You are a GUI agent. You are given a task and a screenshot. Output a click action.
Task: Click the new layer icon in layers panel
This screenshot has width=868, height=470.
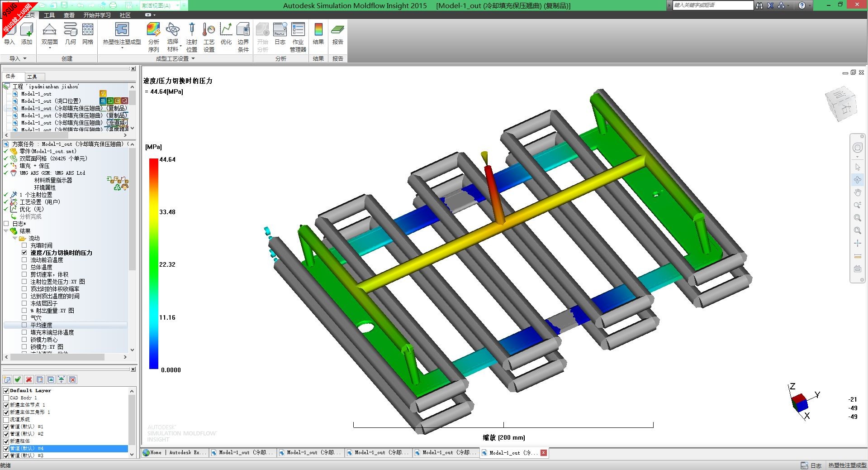[7, 379]
